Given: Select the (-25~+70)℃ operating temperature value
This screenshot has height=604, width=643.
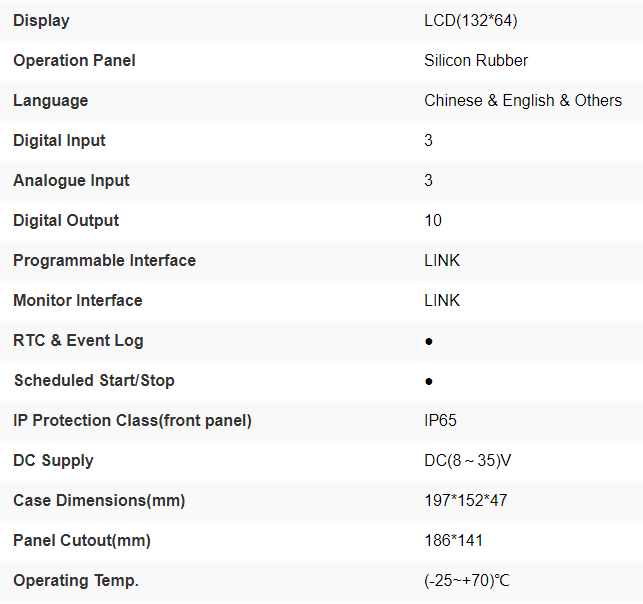Looking at the screenshot, I should pyautogui.click(x=467, y=580).
